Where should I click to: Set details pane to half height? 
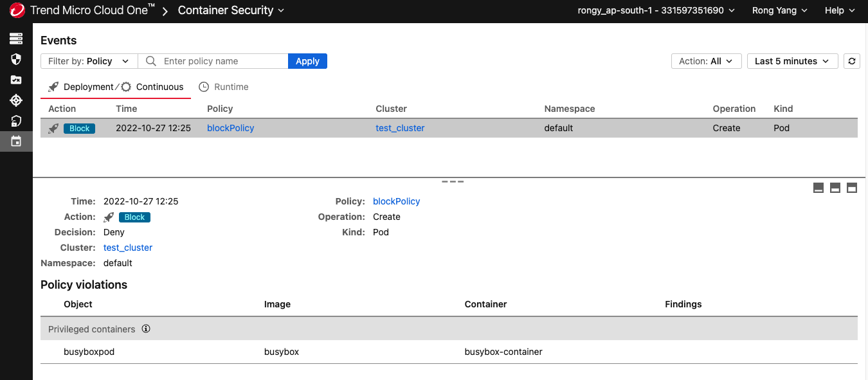tap(835, 188)
